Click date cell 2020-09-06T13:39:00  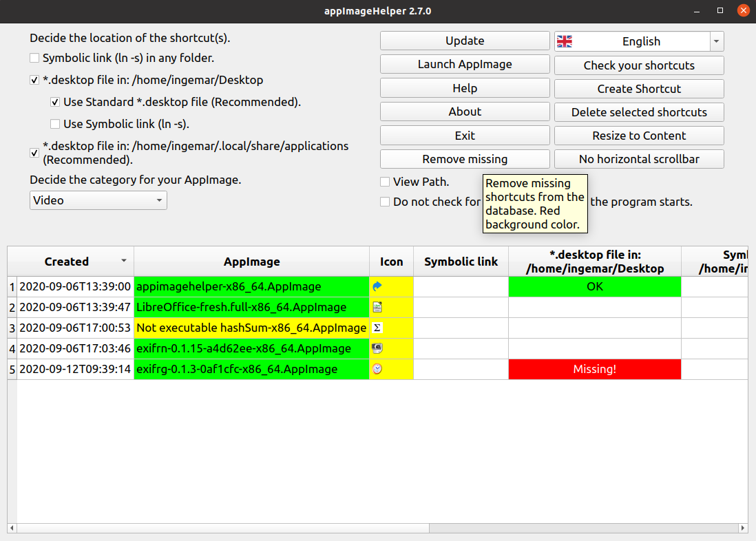(x=75, y=286)
